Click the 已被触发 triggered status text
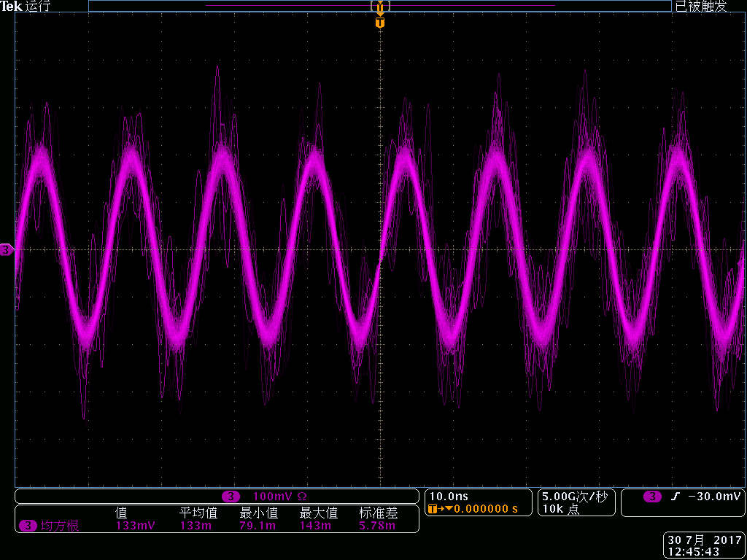747x560 pixels. click(701, 6)
